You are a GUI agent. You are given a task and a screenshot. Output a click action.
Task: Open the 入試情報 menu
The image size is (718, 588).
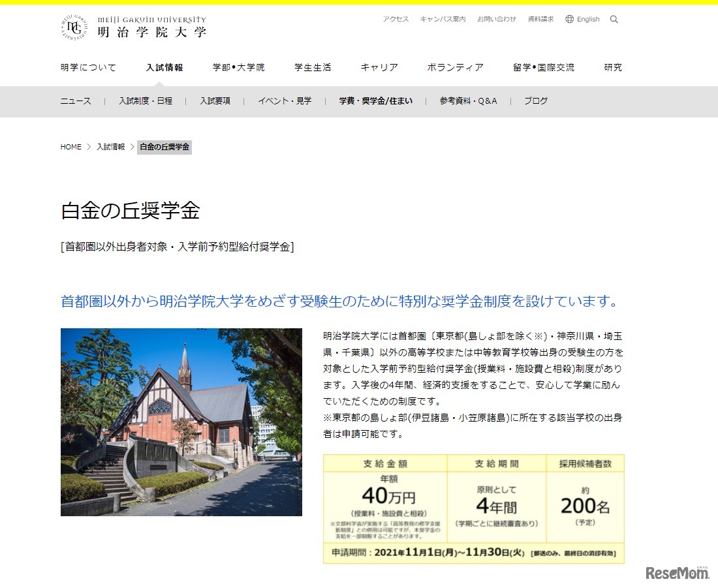coord(165,67)
